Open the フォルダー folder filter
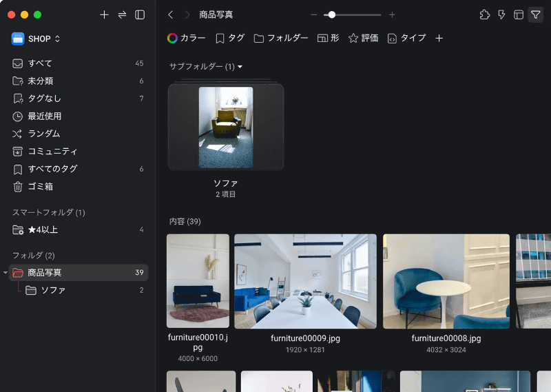This screenshot has height=392, width=551. click(281, 38)
